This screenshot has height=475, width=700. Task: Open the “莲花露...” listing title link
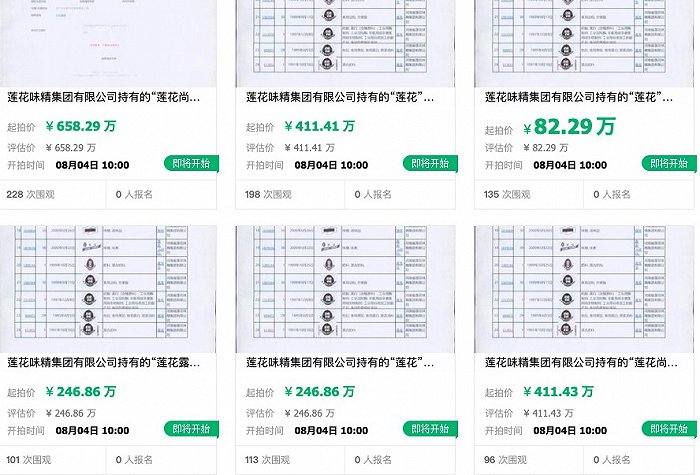104,362
